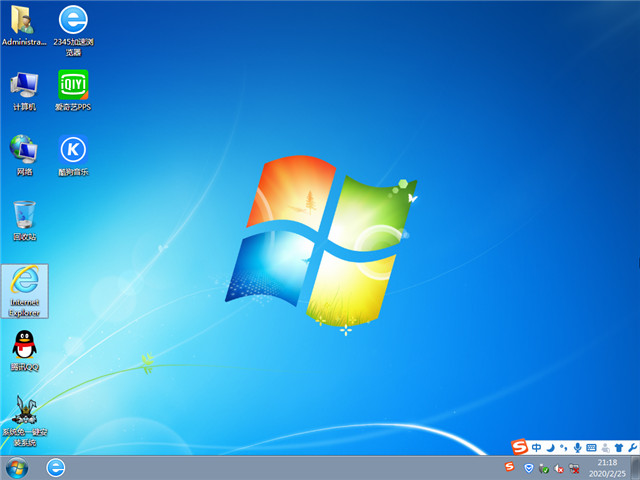
Task: Open Sogou skin shirt icon
Action: (x=619, y=448)
